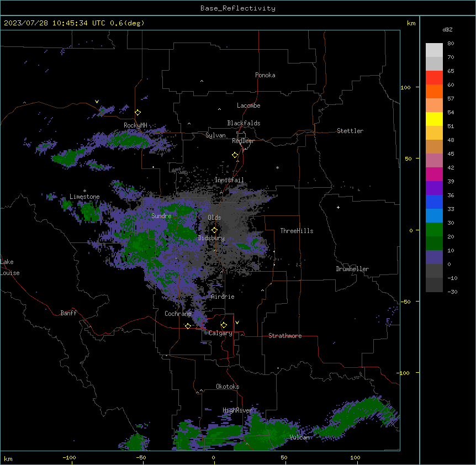The height and width of the screenshot is (465, 476).
Task: Select the orange 57-60 dBZ legend color
Action: (x=434, y=91)
